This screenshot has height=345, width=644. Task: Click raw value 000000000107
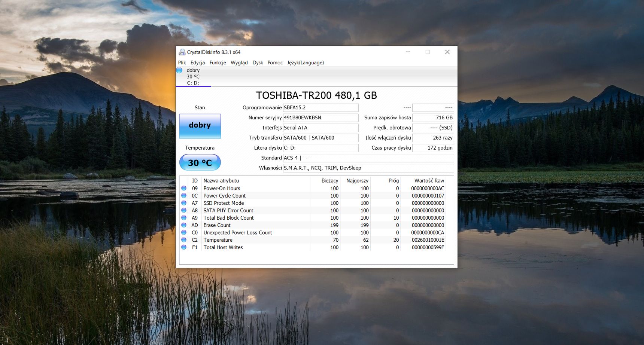428,196
